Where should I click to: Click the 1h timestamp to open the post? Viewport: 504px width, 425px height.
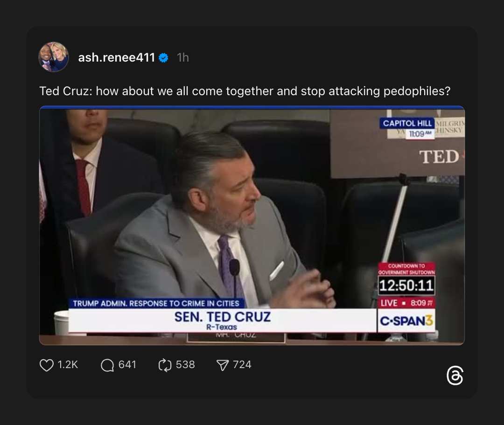[x=183, y=57]
